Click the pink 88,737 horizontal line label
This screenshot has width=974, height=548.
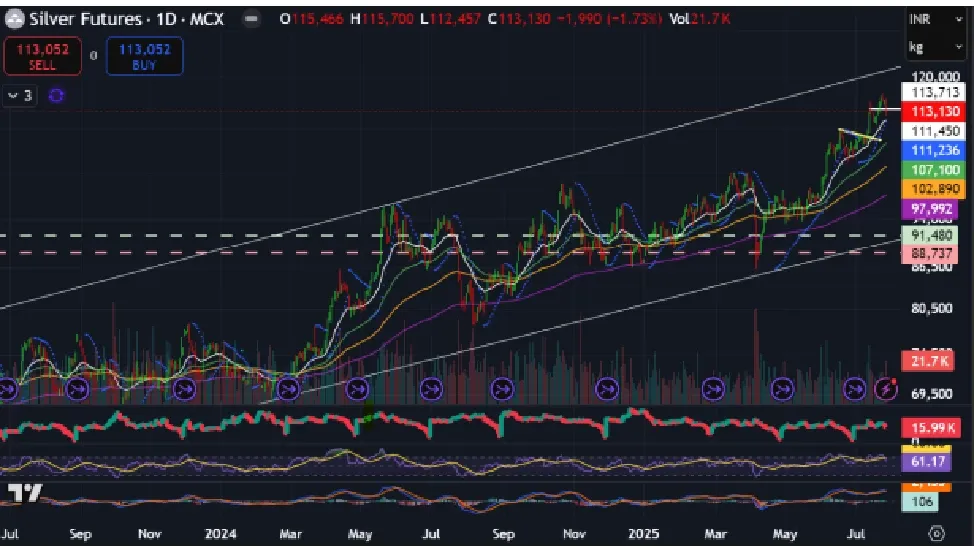(x=929, y=253)
